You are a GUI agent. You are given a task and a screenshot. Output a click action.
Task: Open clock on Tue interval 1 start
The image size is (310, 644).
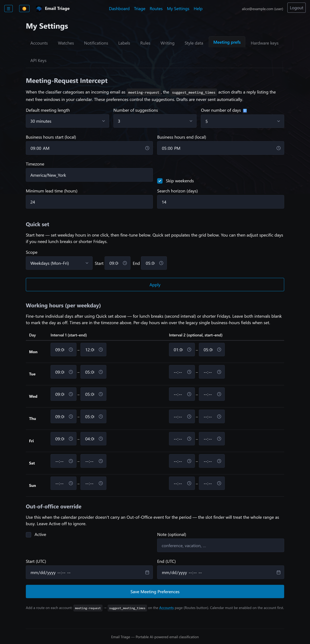(71, 372)
